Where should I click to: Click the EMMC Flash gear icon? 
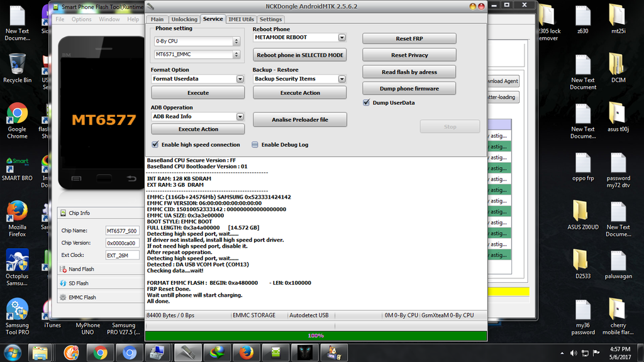pos(62,297)
